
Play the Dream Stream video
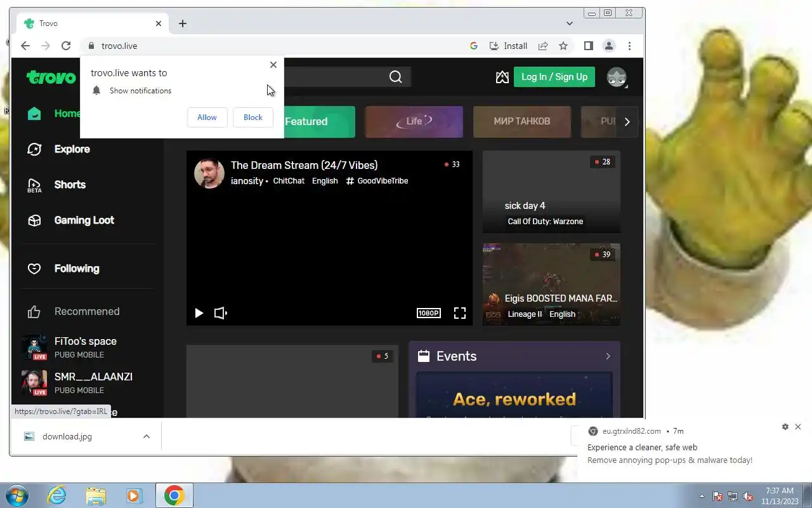coord(199,313)
